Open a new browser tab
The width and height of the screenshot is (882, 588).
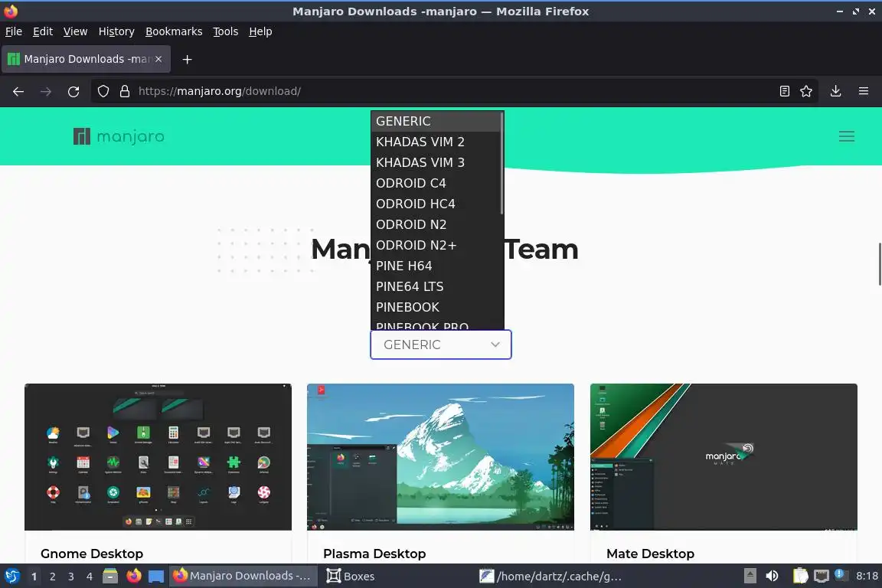[x=188, y=59]
